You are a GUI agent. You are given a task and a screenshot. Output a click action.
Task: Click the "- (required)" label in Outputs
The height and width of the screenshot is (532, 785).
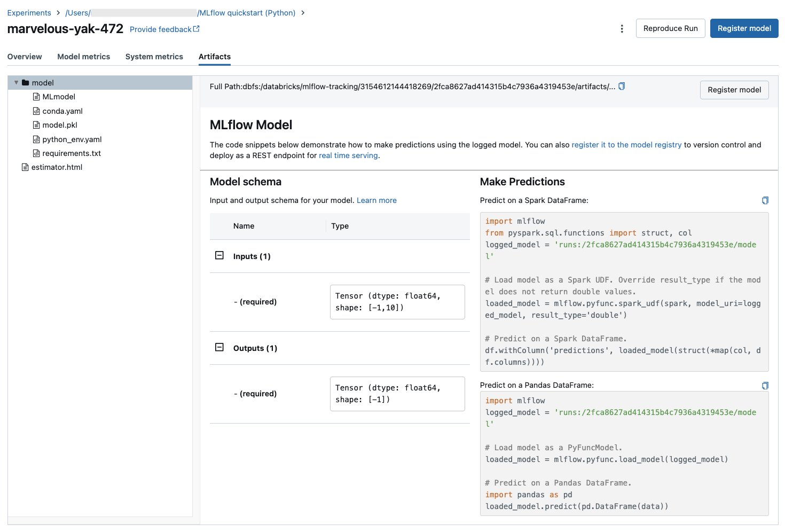255,394
